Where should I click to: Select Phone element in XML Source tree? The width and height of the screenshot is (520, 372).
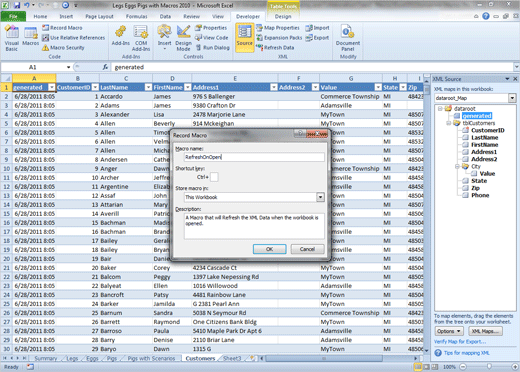pyautogui.click(x=480, y=195)
